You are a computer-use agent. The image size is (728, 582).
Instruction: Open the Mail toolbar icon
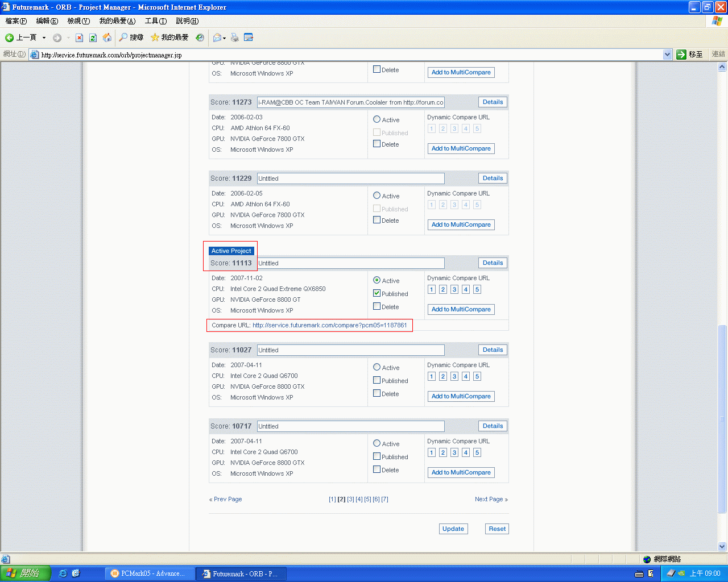(217, 38)
